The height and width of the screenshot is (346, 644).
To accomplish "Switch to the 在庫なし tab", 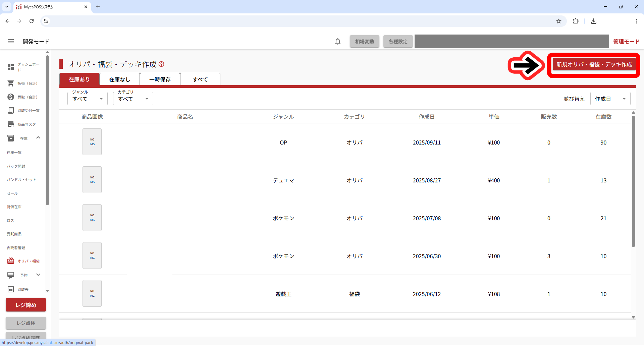I will pos(120,79).
